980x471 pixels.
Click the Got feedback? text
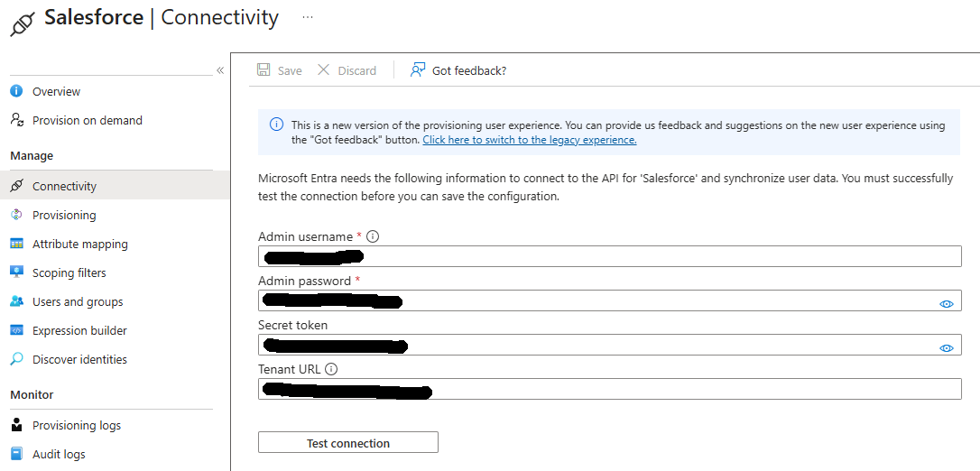tap(469, 70)
